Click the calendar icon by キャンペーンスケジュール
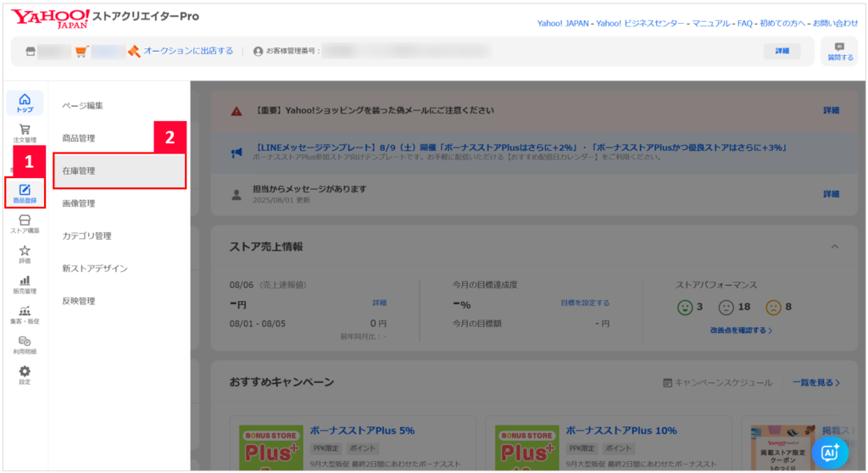Viewport: 868px width, 473px height. click(x=668, y=382)
